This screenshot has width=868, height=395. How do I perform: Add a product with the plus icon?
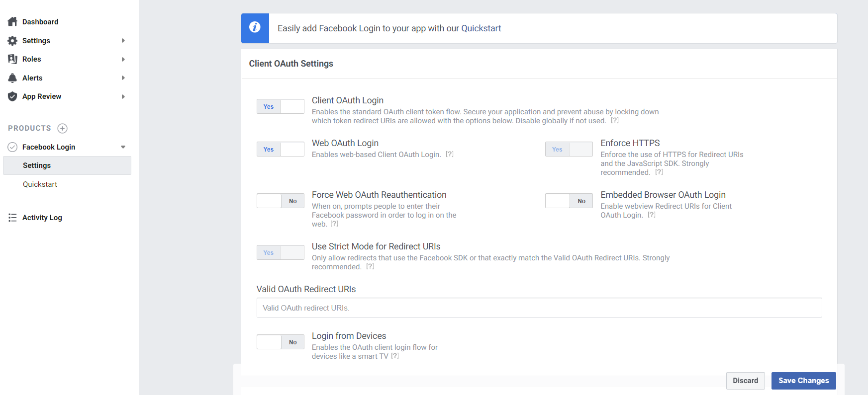(62, 128)
